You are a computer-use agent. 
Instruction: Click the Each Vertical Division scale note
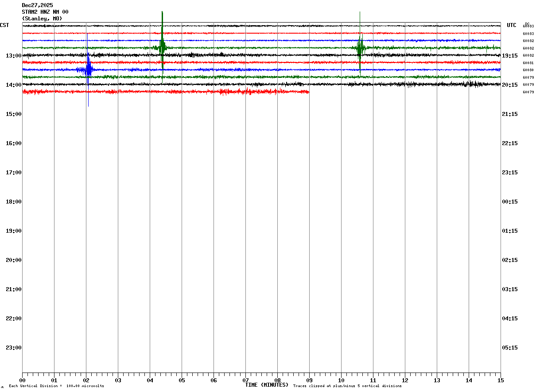[56, 386]
